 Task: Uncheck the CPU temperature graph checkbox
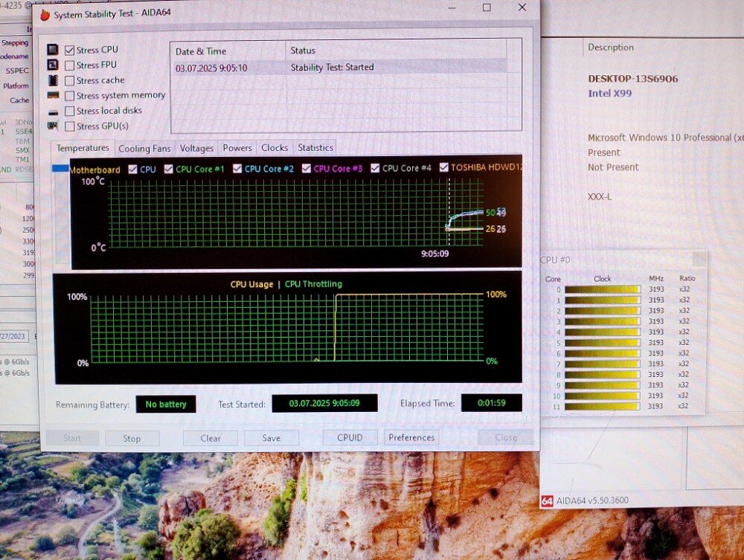coord(133,170)
